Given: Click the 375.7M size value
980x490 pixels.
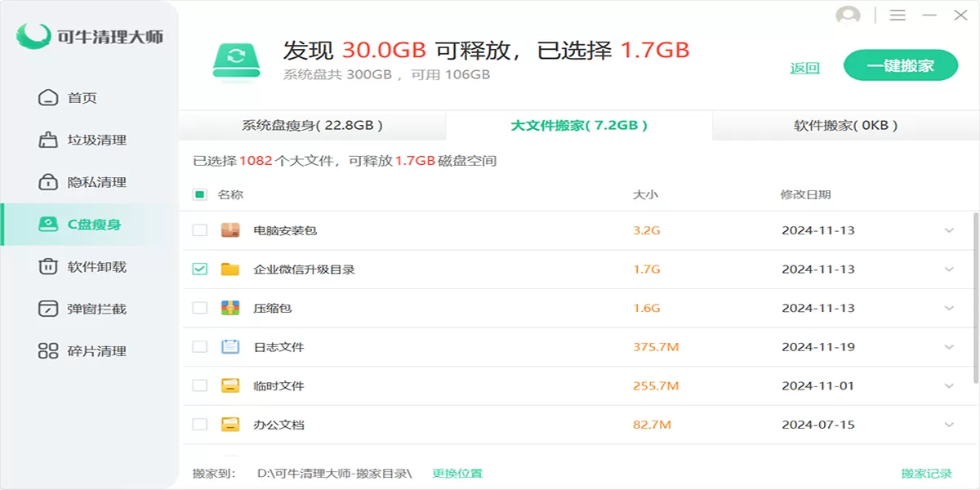Looking at the screenshot, I should click(x=656, y=347).
